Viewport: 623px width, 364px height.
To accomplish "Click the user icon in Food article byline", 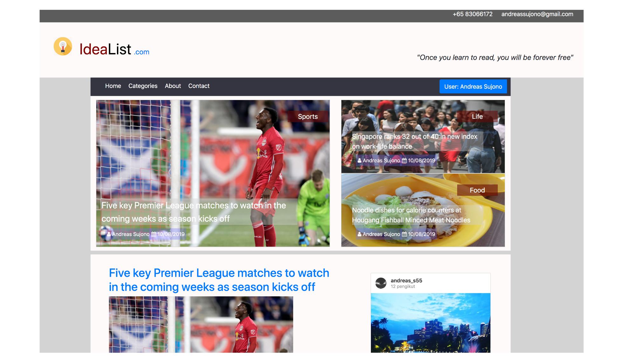I will [359, 234].
